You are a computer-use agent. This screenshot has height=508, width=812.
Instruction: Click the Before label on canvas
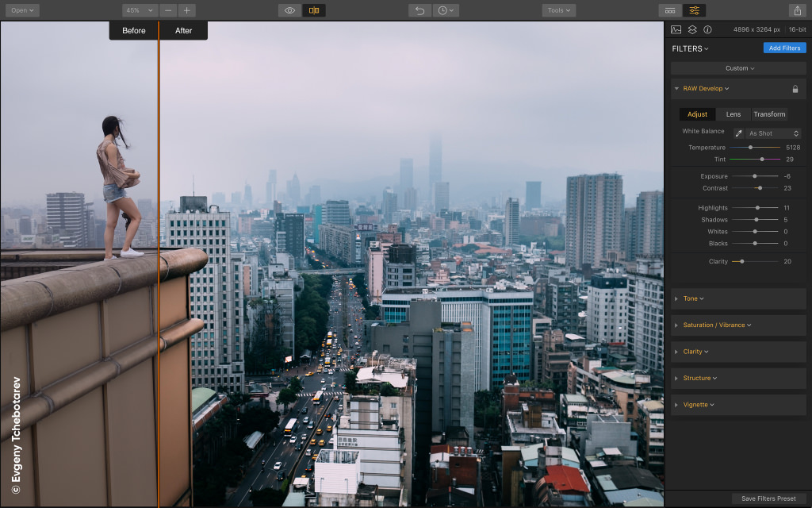(x=133, y=31)
